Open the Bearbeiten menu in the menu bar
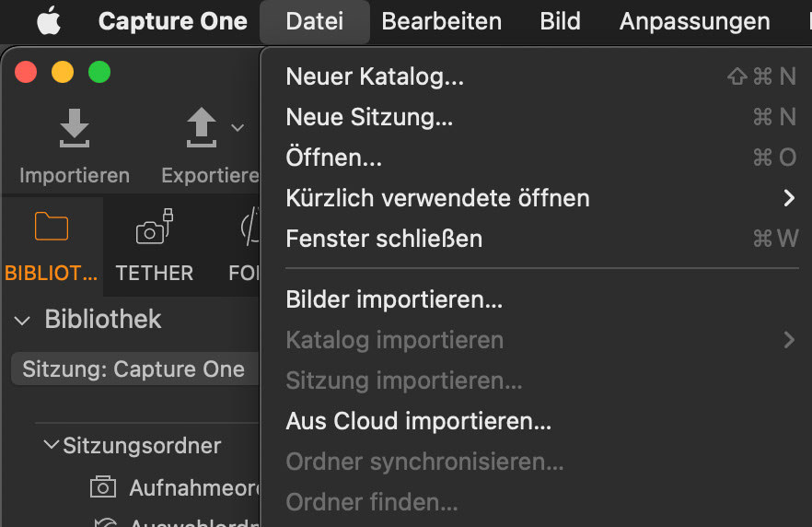 pyautogui.click(x=442, y=21)
